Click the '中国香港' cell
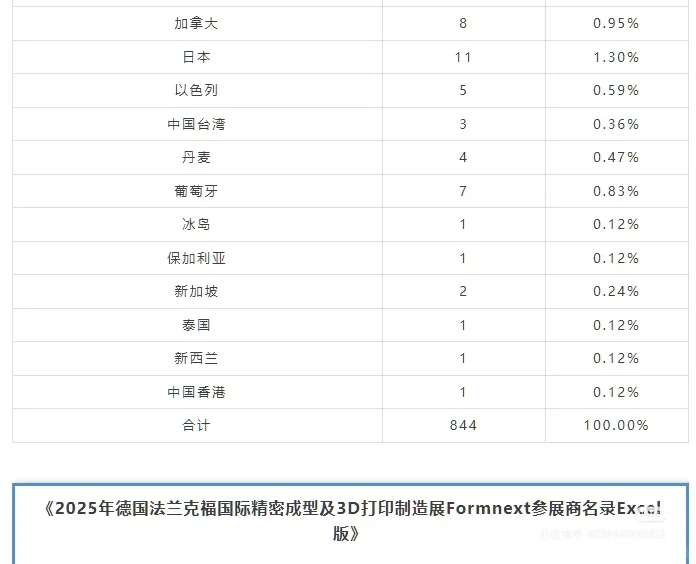This screenshot has height=564, width=696. [x=196, y=392]
